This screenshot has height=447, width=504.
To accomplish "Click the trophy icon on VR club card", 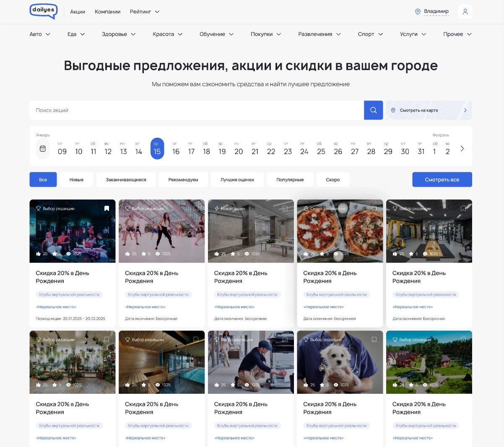I will click(39, 209).
